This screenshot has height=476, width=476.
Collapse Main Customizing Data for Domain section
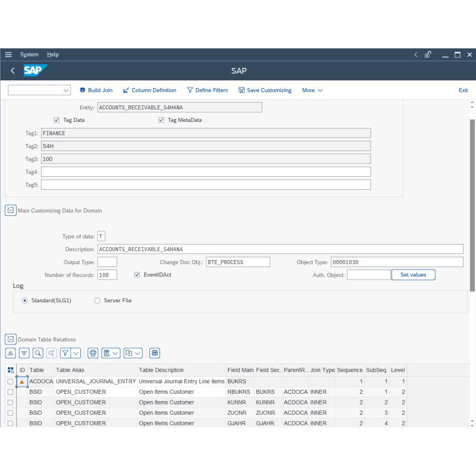[10, 210]
